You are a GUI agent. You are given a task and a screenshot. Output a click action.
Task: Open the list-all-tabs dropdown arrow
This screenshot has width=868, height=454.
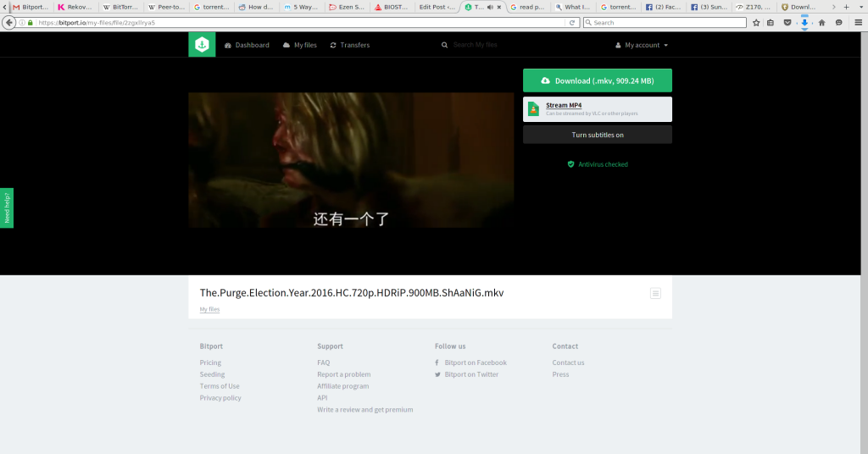pos(862,7)
